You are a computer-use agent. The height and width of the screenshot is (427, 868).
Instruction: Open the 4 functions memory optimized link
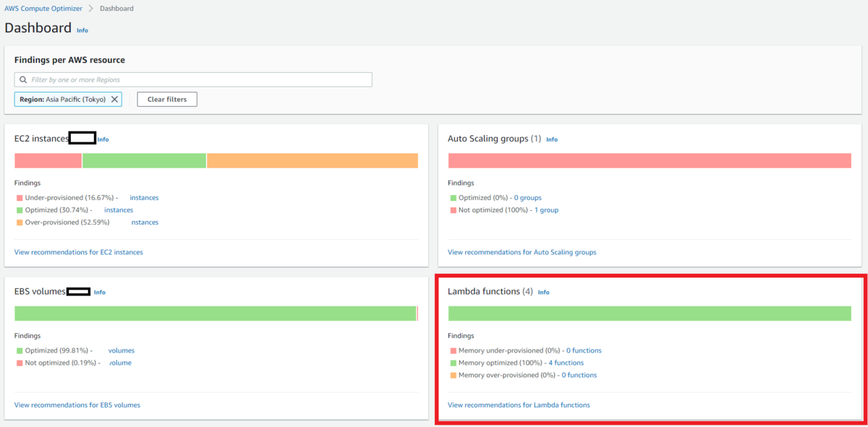click(x=566, y=363)
